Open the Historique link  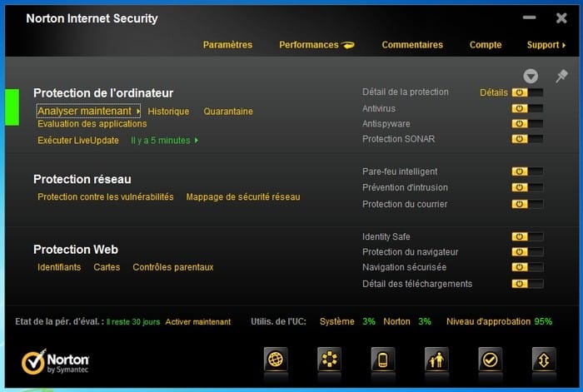pos(168,112)
